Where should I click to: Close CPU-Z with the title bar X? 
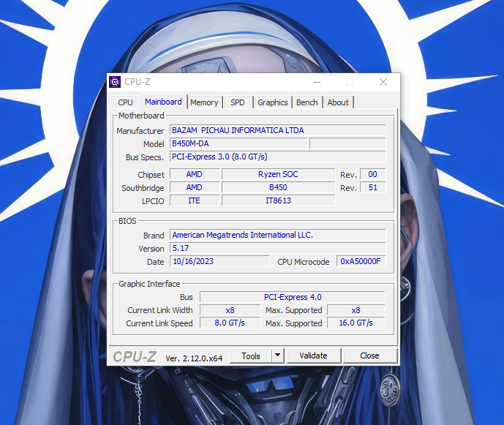pos(383,82)
